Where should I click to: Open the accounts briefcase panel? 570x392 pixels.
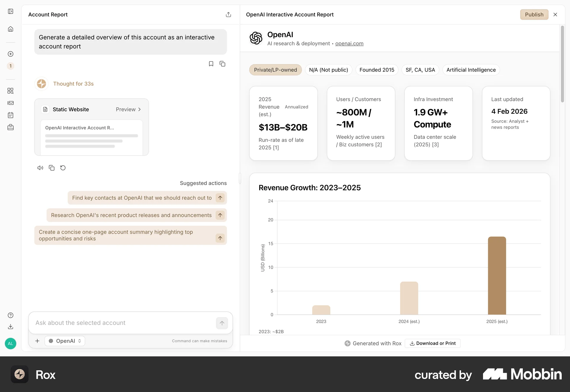(x=11, y=127)
